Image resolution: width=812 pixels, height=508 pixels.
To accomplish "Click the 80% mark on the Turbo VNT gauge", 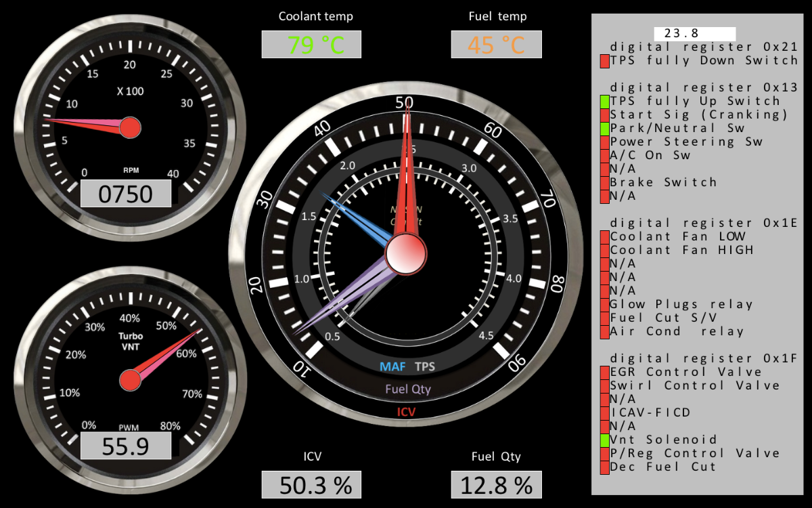I will [x=171, y=426].
